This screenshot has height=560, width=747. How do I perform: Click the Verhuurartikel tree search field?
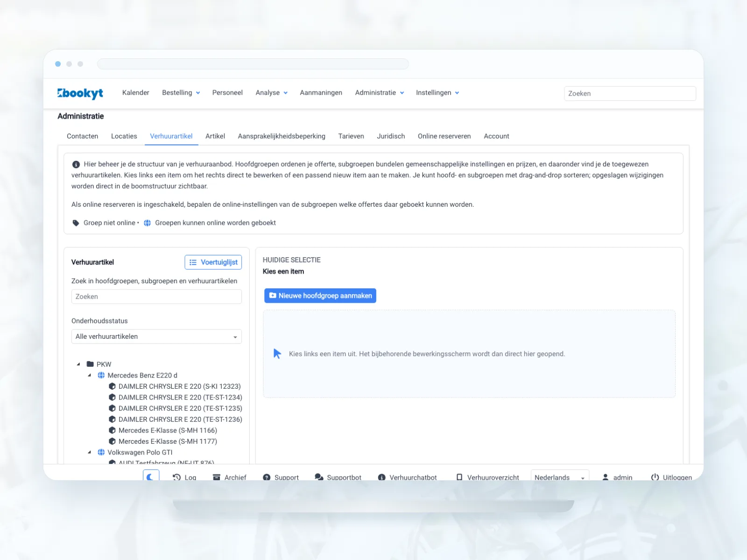click(156, 297)
